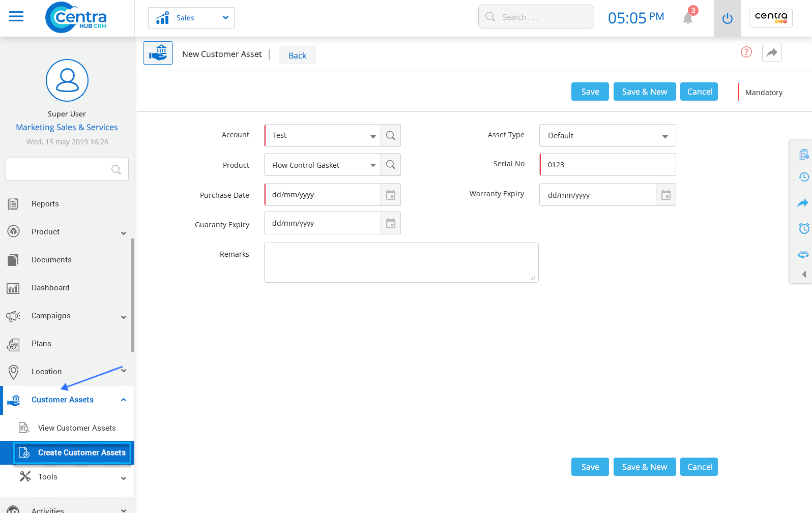
Task: Open the red help question icon
Action: [746, 52]
